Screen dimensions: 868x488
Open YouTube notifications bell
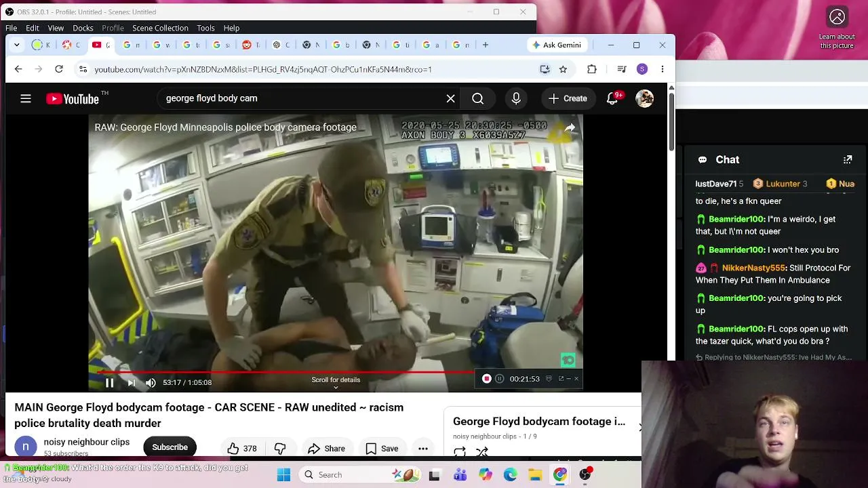click(612, 98)
